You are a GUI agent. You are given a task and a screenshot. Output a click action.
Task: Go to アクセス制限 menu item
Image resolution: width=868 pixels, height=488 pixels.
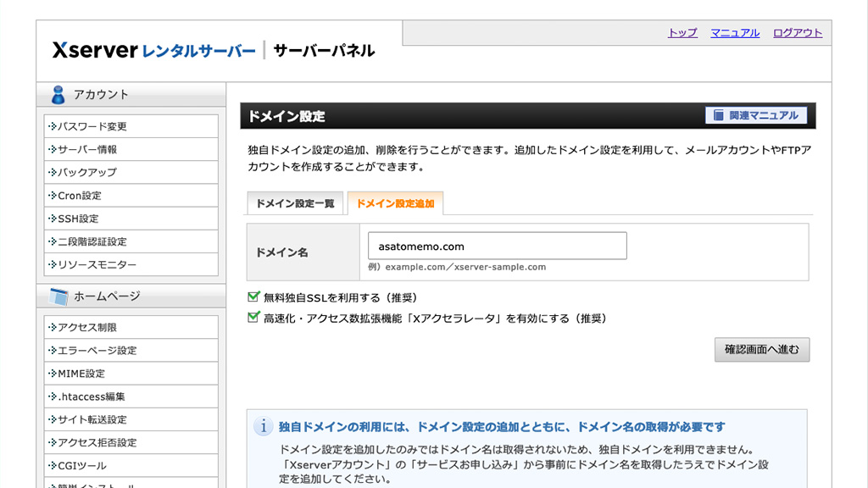tap(131, 327)
